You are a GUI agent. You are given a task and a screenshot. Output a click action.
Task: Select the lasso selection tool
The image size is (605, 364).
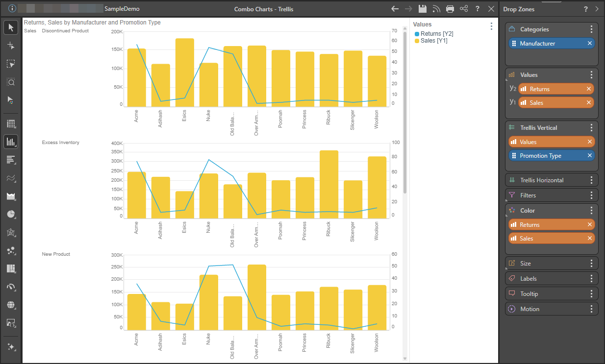point(11,64)
